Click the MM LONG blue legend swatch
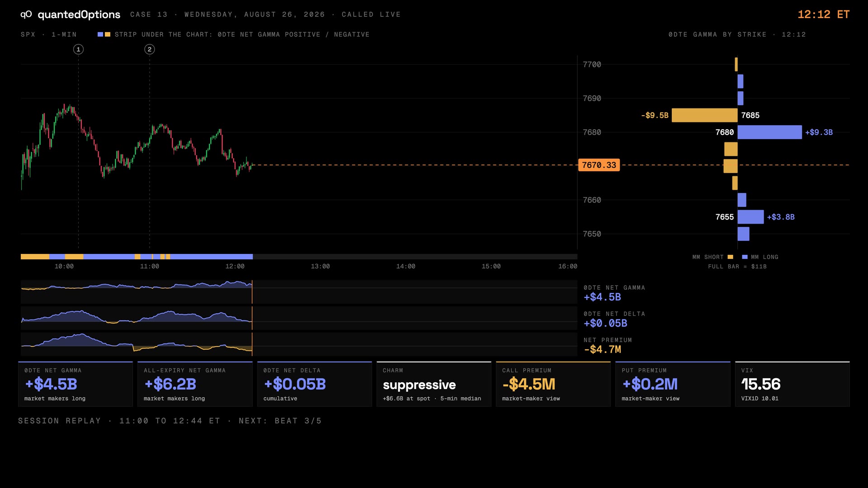 (x=745, y=257)
